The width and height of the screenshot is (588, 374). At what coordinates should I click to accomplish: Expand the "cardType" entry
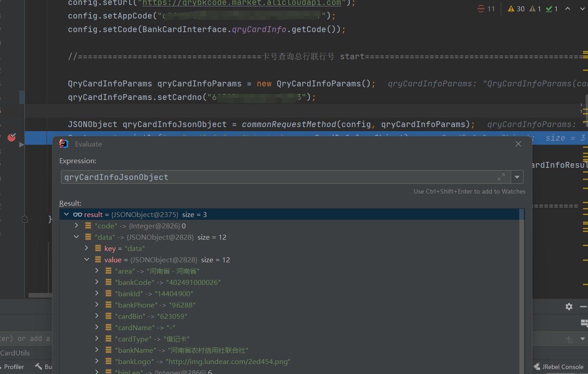click(x=97, y=339)
